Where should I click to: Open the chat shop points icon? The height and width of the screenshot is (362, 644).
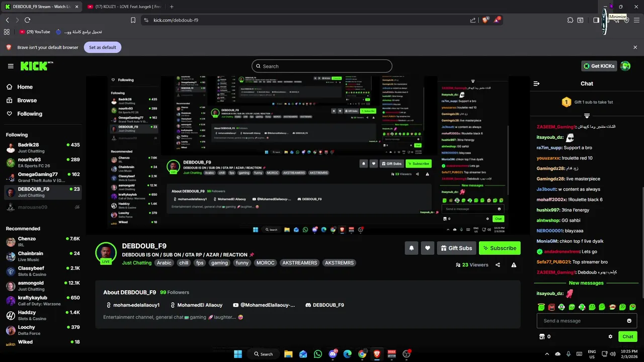coord(542,336)
